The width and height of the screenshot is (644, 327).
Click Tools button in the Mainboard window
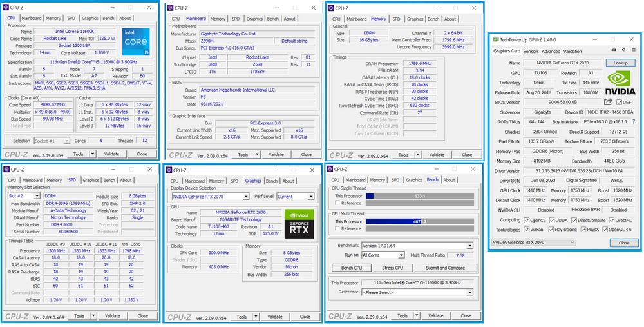pos(243,155)
